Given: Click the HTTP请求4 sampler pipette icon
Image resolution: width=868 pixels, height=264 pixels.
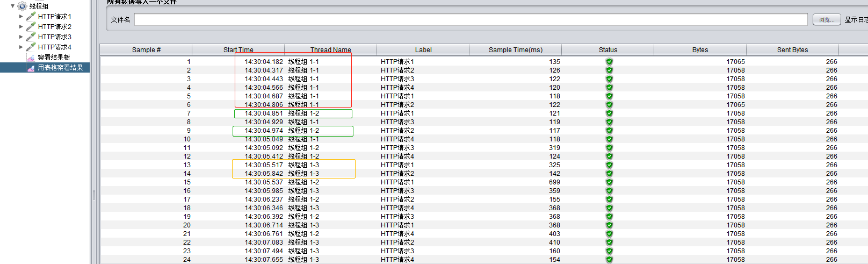Looking at the screenshot, I should [31, 47].
